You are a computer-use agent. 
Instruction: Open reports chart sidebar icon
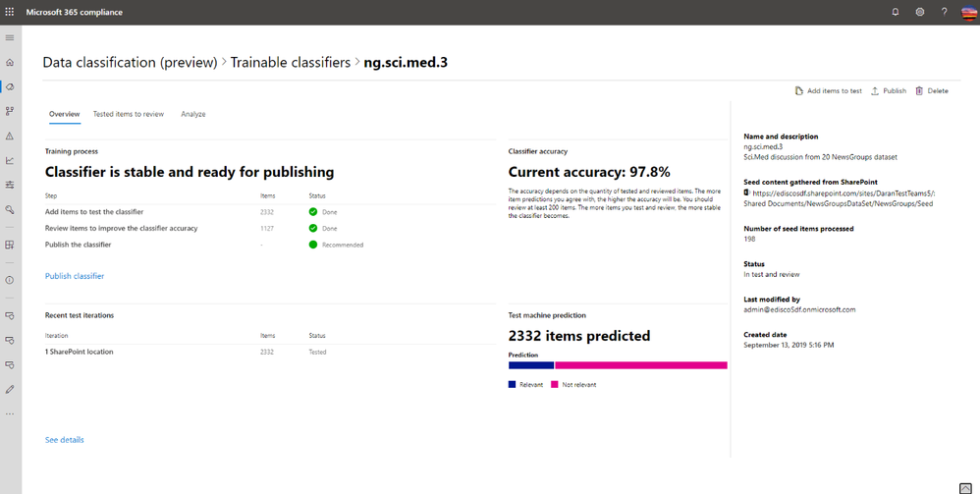coord(10,161)
